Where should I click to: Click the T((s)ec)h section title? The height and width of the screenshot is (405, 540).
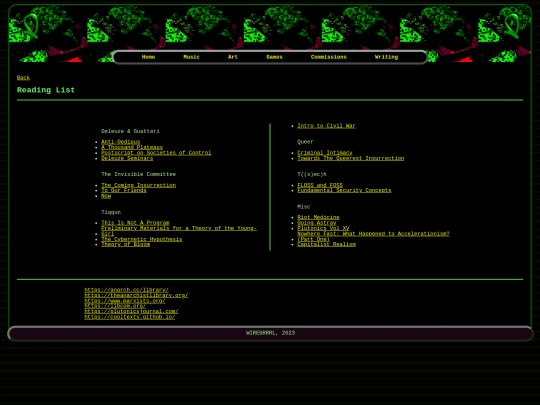point(312,174)
